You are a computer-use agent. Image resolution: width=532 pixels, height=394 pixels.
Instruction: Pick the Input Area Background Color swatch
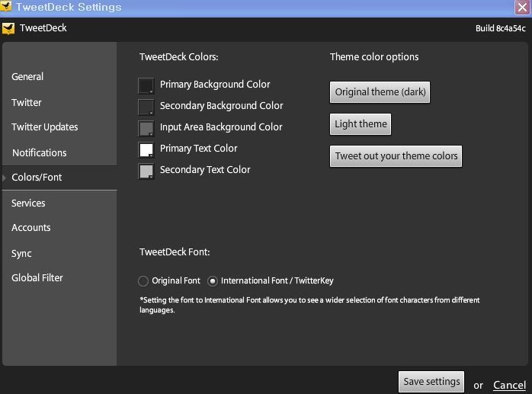(x=146, y=128)
